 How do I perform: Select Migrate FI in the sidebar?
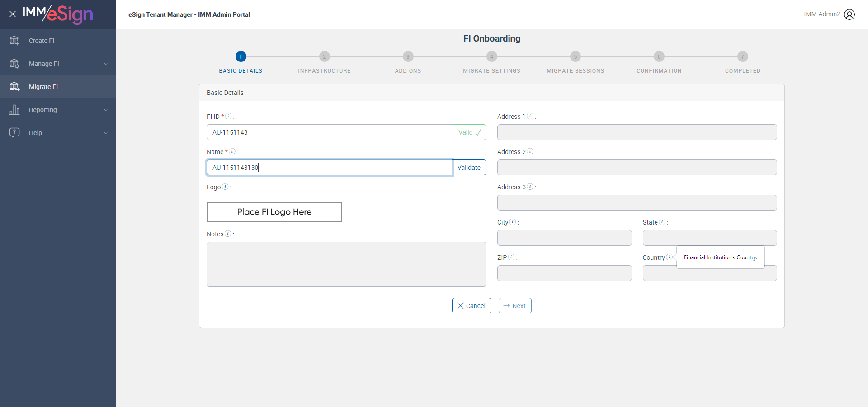click(43, 87)
